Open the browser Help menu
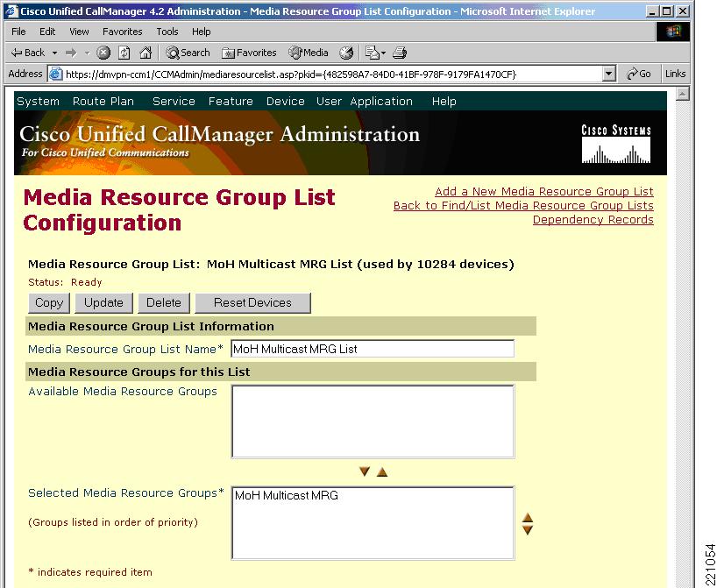Screen dimensions: 717x588 [202, 32]
